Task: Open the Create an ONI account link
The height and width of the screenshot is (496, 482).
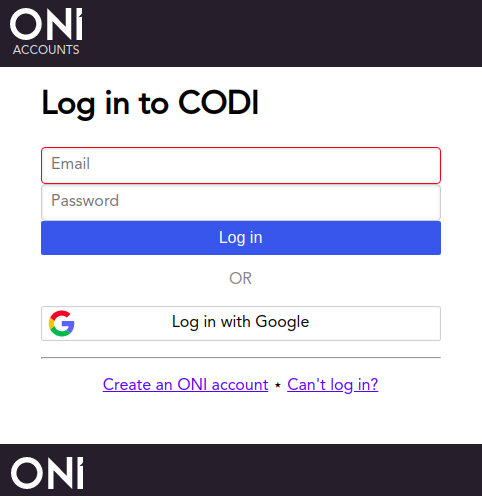Action: [185, 385]
